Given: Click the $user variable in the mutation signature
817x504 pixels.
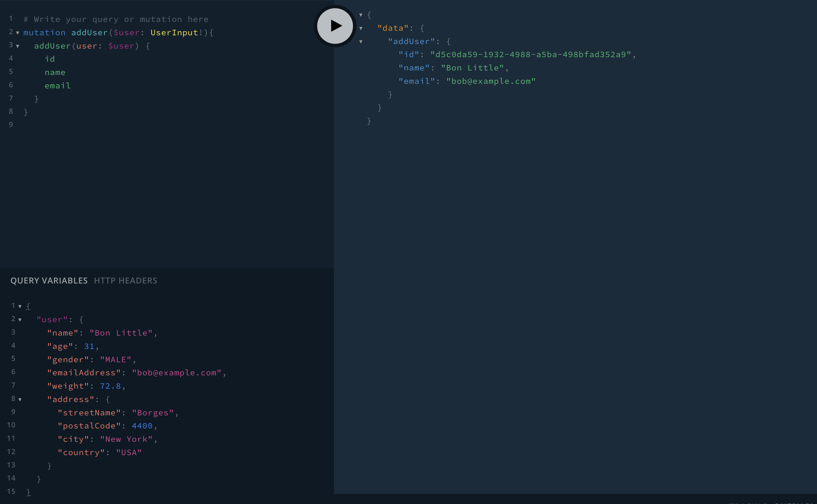Looking at the screenshot, I should (126, 33).
